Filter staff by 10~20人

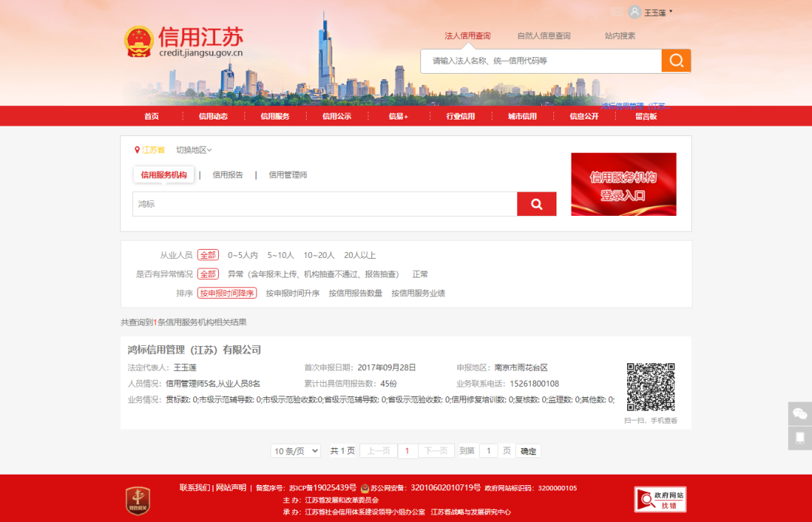[x=319, y=255]
